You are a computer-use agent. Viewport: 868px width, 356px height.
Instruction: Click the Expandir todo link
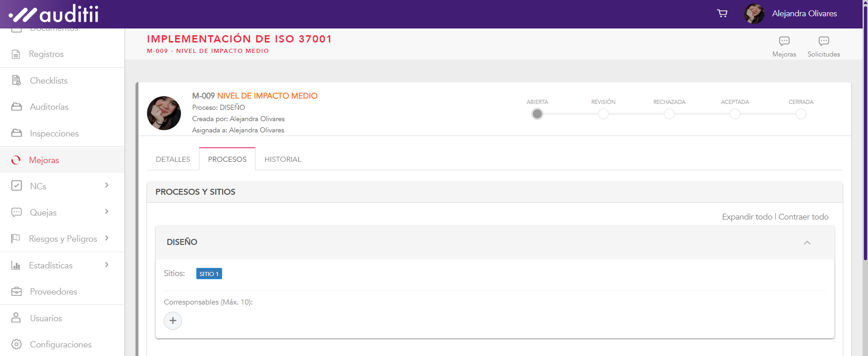coord(747,217)
